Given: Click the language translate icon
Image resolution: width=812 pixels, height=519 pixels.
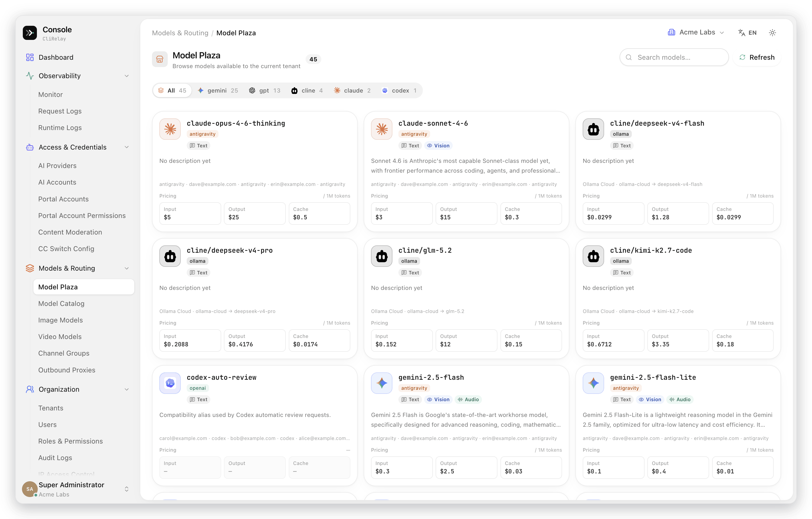Looking at the screenshot, I should 741,33.
